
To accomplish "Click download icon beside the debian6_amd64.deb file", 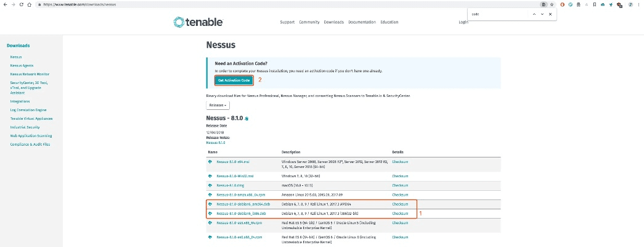I will tap(211, 204).
